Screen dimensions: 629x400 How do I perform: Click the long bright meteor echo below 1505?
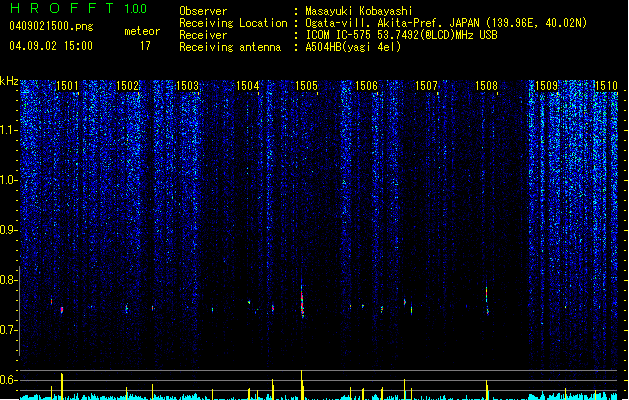click(x=302, y=301)
